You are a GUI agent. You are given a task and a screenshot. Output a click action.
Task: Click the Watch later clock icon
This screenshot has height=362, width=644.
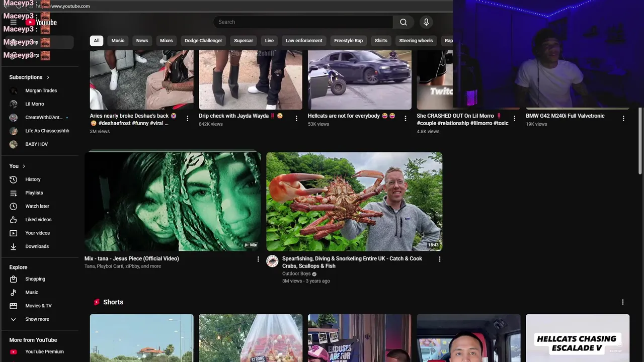coord(14,206)
